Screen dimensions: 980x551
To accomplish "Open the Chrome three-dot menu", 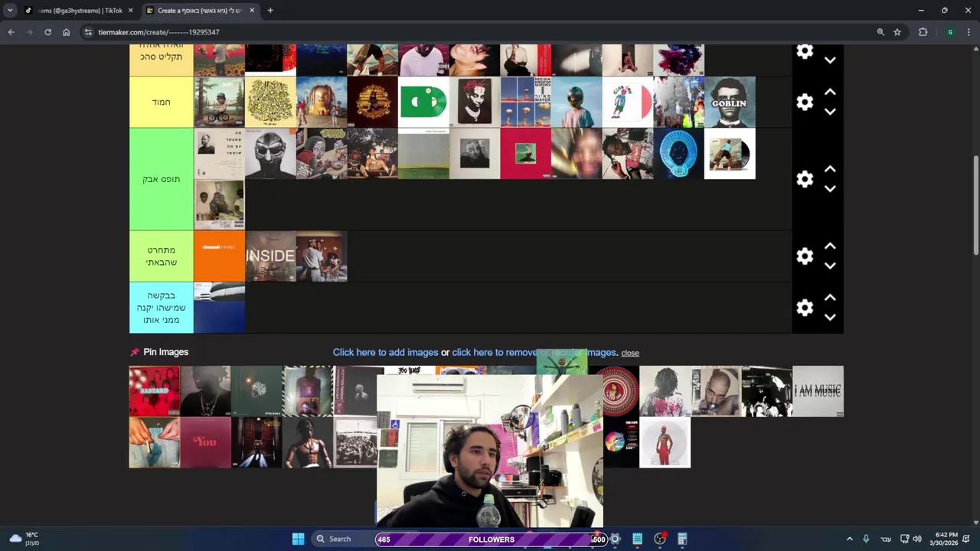I will click(x=969, y=32).
